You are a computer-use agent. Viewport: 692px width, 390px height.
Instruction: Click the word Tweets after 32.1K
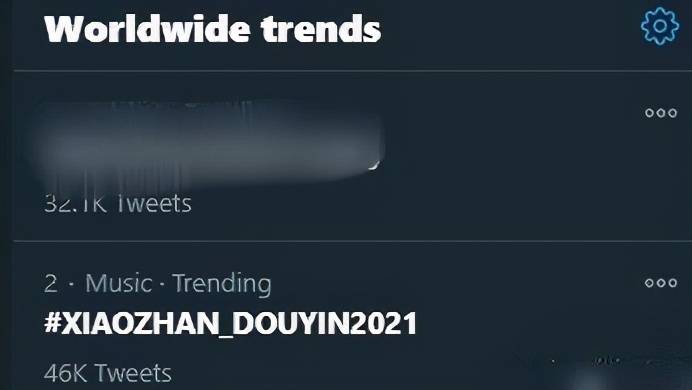(154, 204)
